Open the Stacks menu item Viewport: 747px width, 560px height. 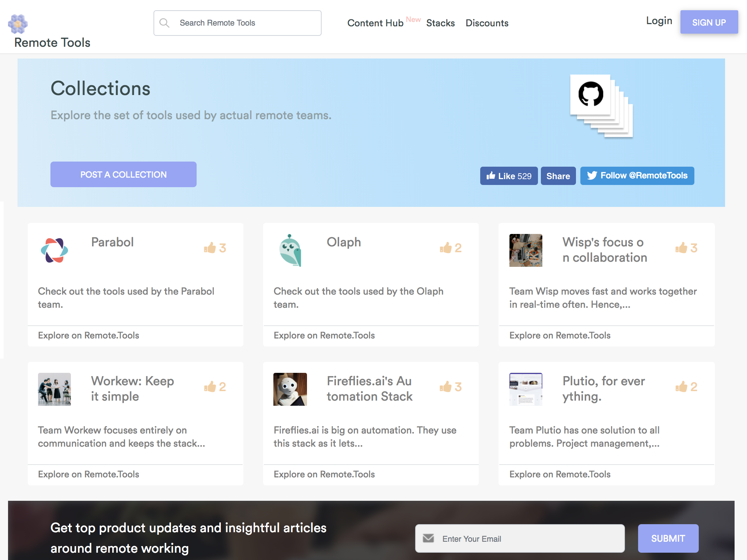[x=440, y=23]
